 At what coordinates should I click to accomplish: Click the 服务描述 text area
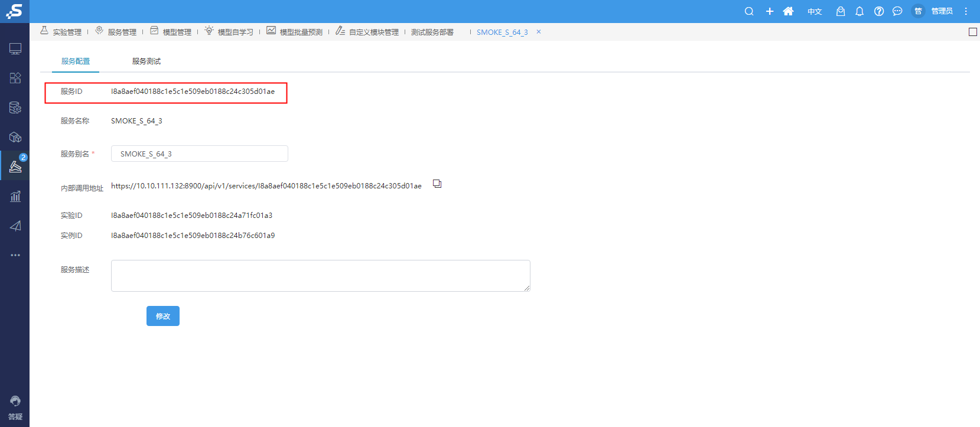[321, 276]
